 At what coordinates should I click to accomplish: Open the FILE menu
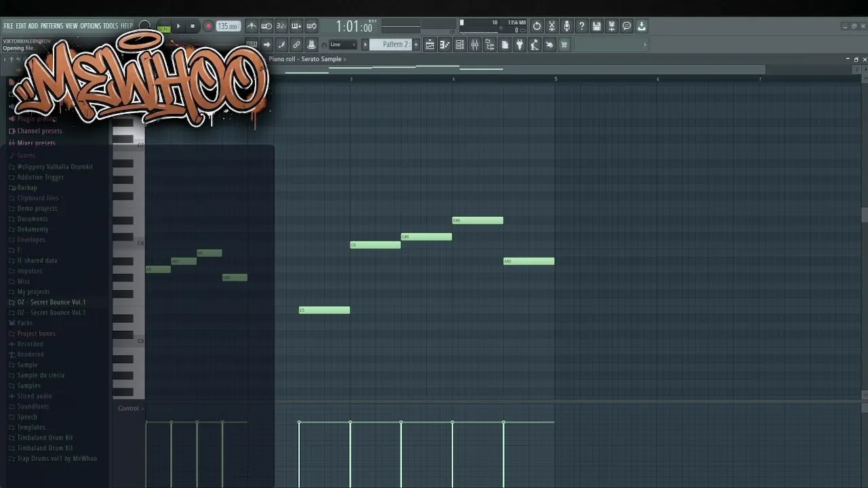[8, 26]
